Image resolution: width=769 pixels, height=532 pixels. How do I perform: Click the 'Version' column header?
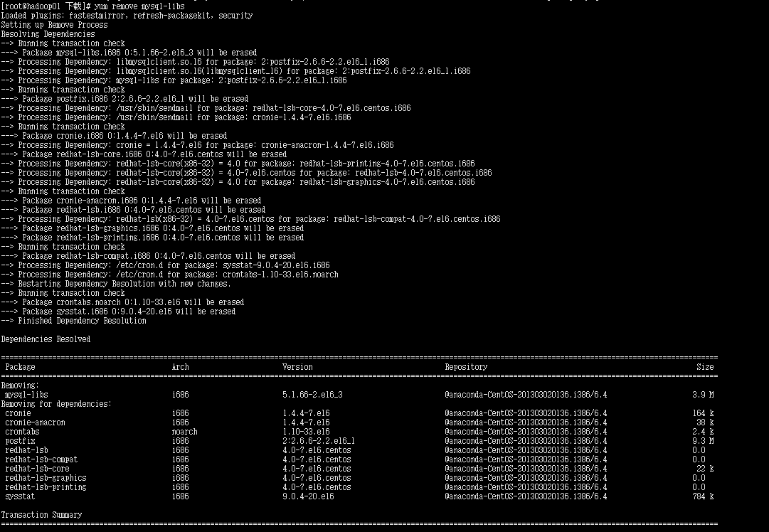(297, 367)
